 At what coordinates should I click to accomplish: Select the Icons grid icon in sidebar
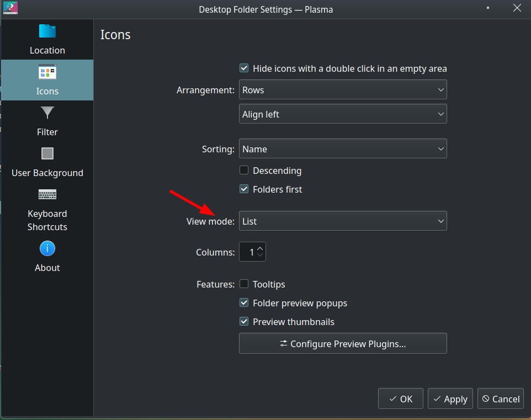pyautogui.click(x=47, y=72)
